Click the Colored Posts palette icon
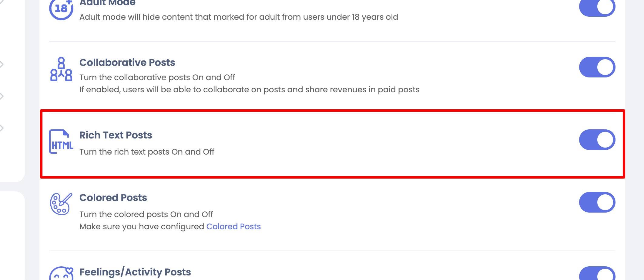Viewport: 644px width, 280px height. pos(61,204)
